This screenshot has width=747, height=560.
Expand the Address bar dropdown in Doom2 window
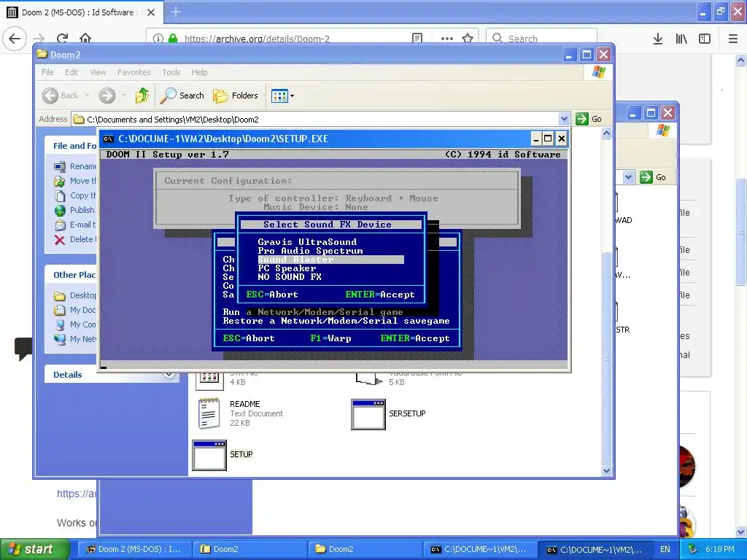[x=564, y=119]
